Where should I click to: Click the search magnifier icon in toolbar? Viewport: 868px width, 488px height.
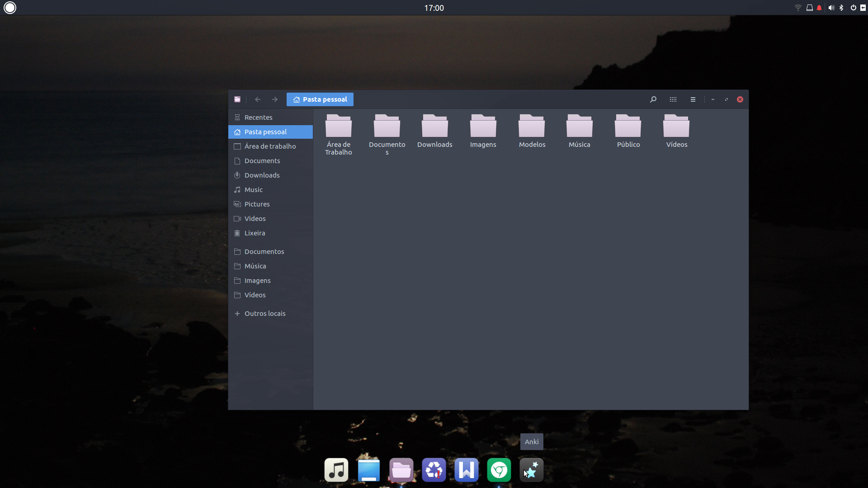click(x=653, y=99)
